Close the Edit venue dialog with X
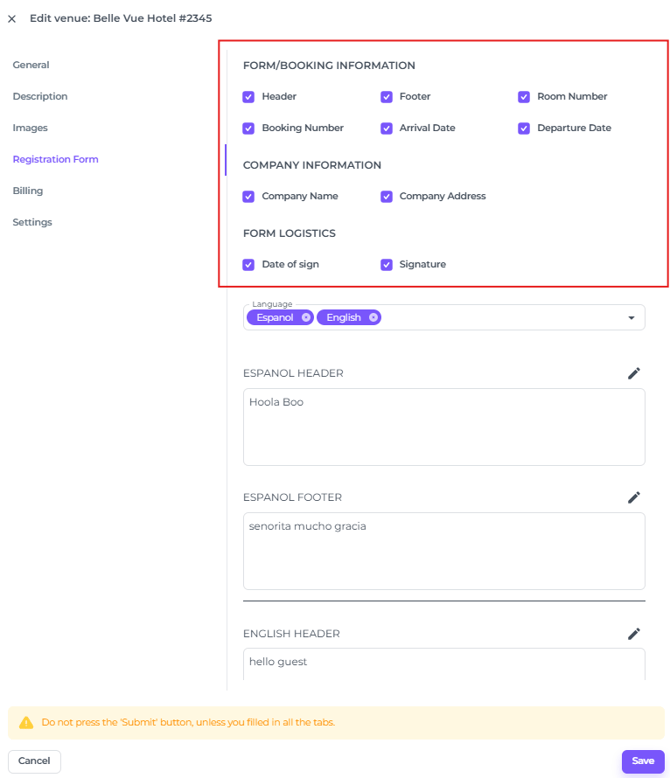 12,19
